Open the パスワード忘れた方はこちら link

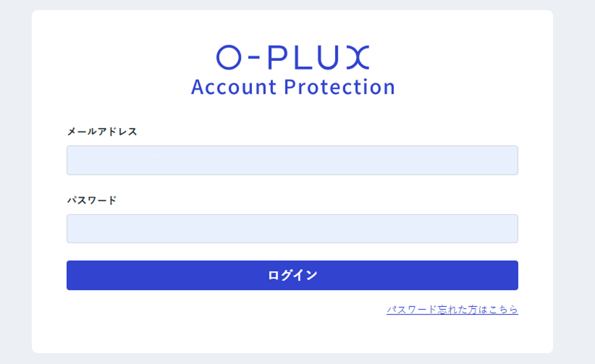452,310
